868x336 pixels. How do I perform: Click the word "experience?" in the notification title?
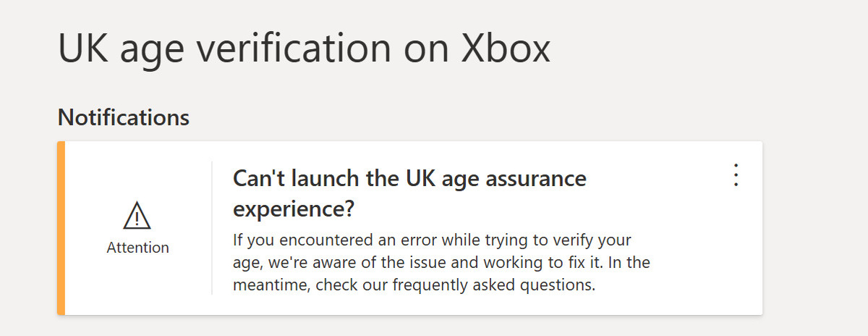[294, 209]
